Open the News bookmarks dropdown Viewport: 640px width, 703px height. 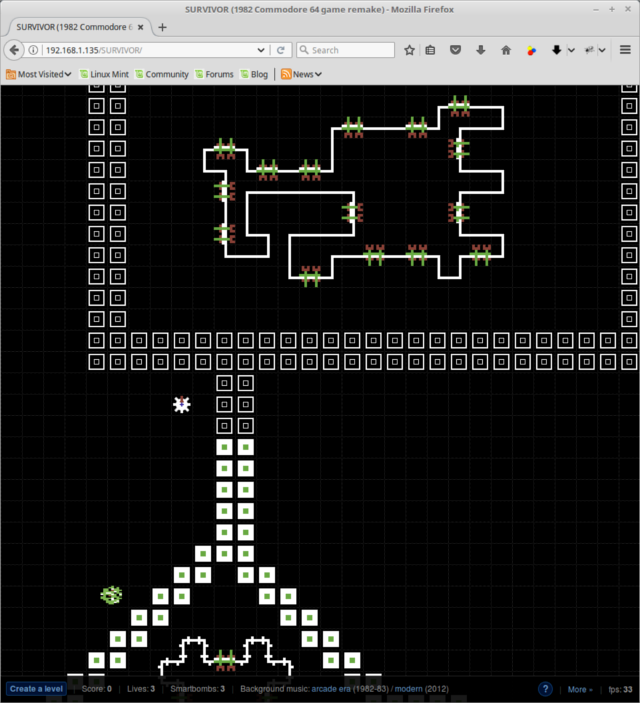(302, 74)
